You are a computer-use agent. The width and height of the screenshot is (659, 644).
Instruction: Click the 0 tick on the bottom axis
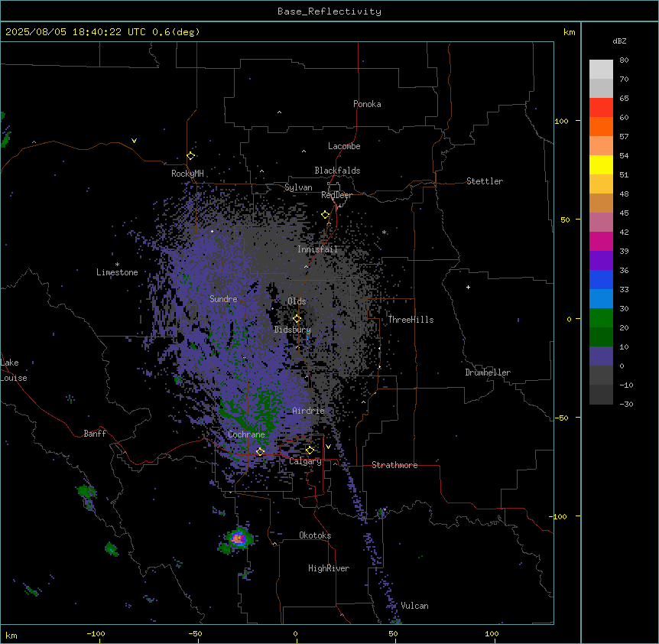pyautogui.click(x=295, y=633)
